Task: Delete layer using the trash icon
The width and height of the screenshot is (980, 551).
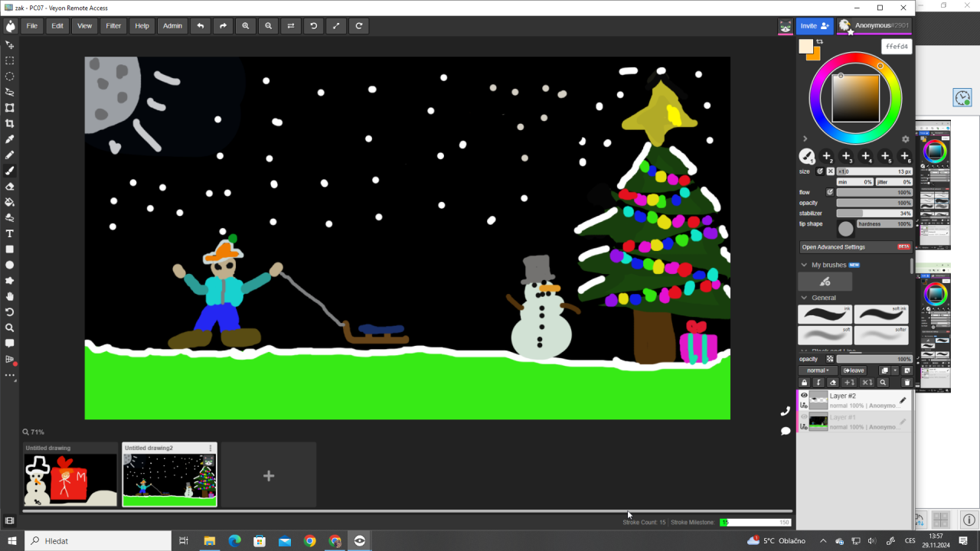Action: [907, 383]
